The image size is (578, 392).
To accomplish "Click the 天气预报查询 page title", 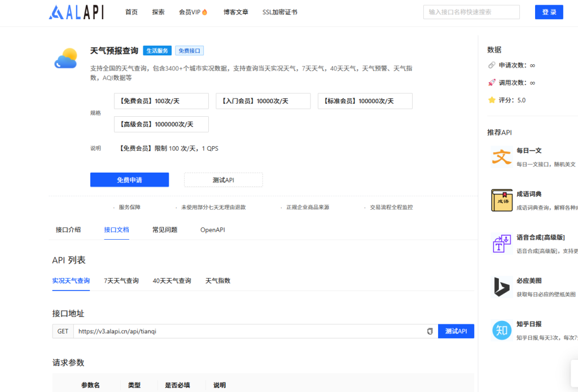I will click(x=114, y=51).
